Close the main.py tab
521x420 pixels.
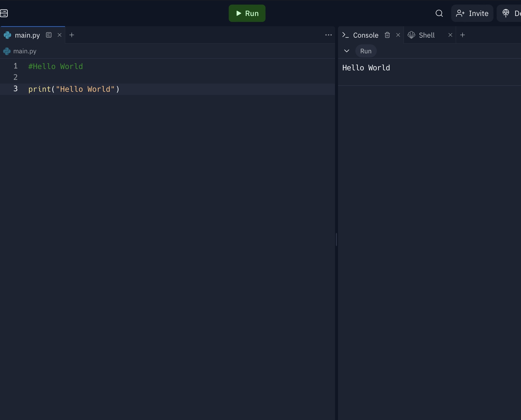coord(60,35)
